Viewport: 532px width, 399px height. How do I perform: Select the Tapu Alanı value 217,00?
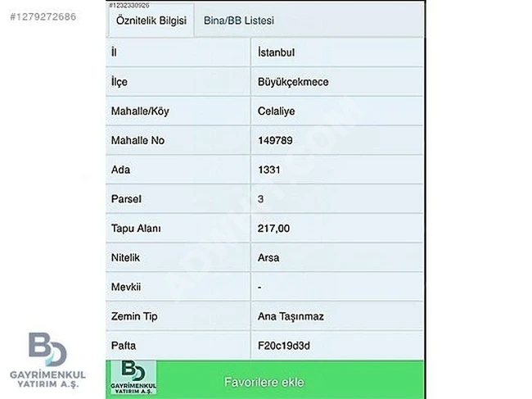(273, 229)
